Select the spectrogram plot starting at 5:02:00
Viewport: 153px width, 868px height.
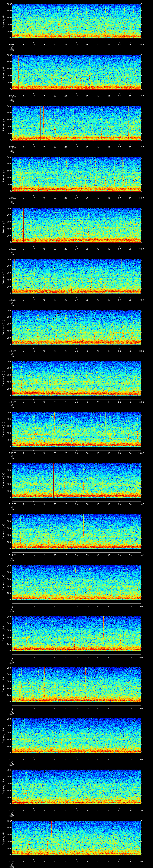(x=77, y=72)
